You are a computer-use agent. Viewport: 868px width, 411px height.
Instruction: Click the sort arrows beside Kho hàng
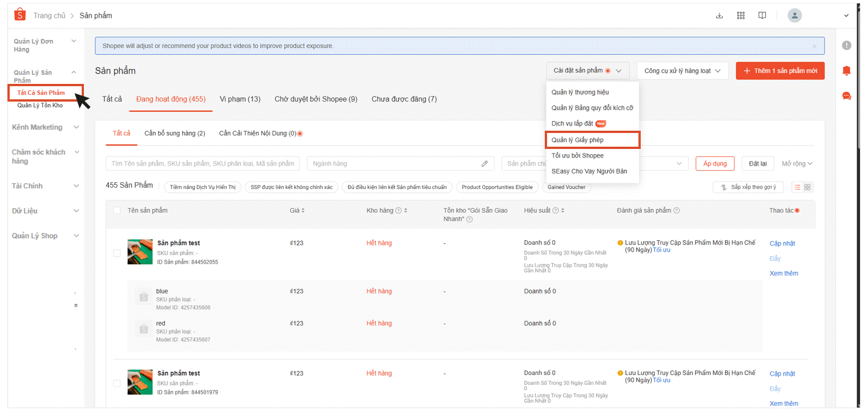point(405,211)
